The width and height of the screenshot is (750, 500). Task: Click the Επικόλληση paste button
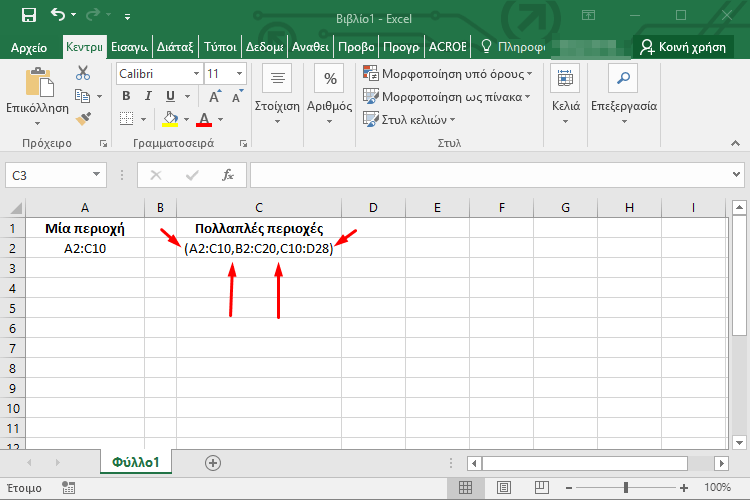pos(37,95)
